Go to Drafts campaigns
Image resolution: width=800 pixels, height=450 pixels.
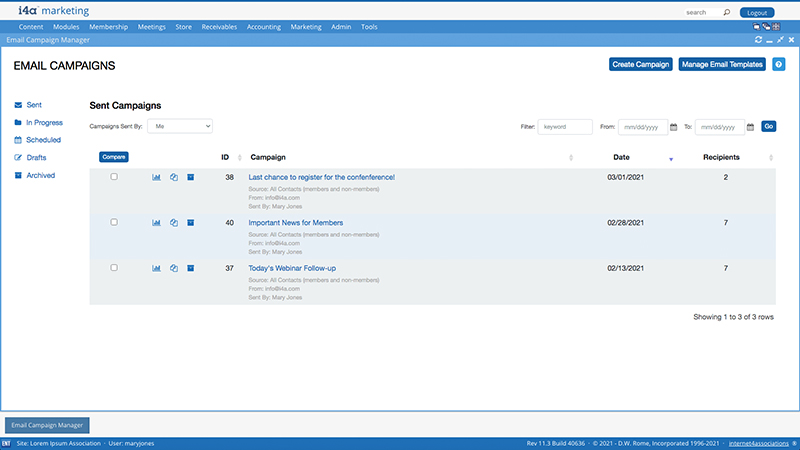tap(36, 158)
